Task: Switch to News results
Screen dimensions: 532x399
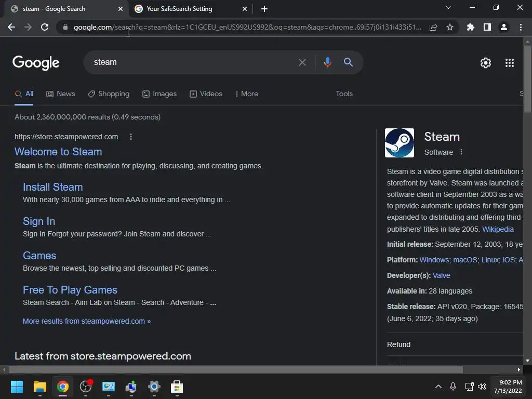Action: tap(61, 94)
